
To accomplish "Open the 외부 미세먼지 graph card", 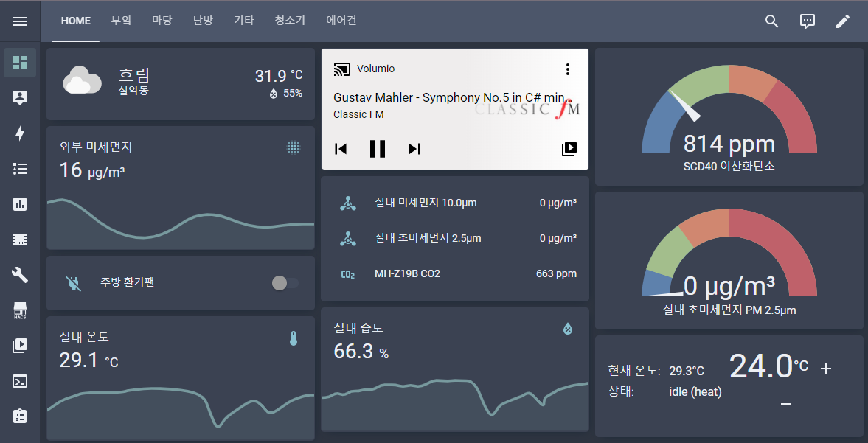I will [181, 188].
